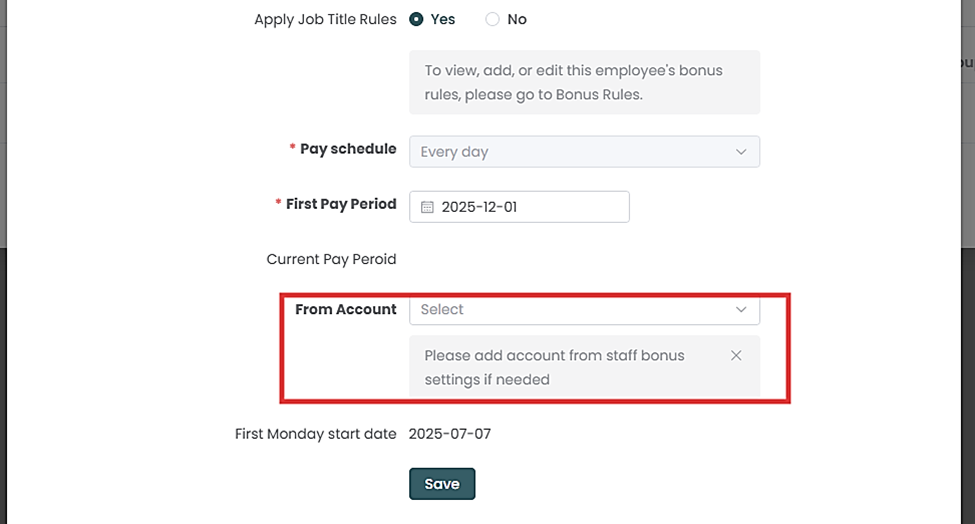Dismiss the staff bonus settings notice
This screenshot has height=524, width=975.
(736, 355)
